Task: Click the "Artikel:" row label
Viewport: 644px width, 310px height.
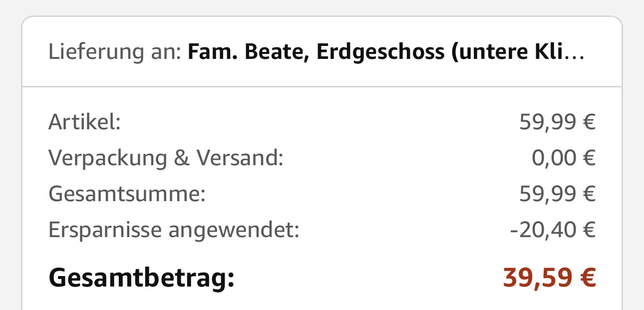Action: (x=84, y=122)
